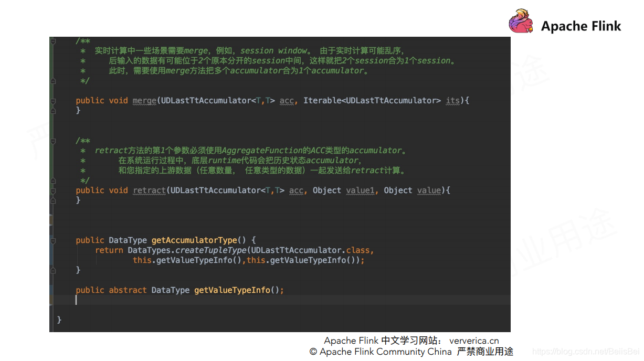
Task: Click the retract method name
Action: (150, 190)
